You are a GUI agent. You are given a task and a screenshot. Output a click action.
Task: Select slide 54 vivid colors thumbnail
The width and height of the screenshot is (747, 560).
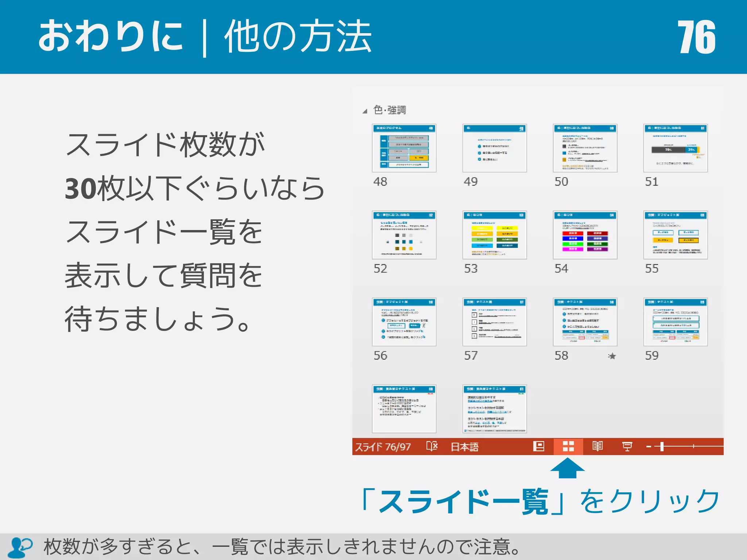[585, 235]
